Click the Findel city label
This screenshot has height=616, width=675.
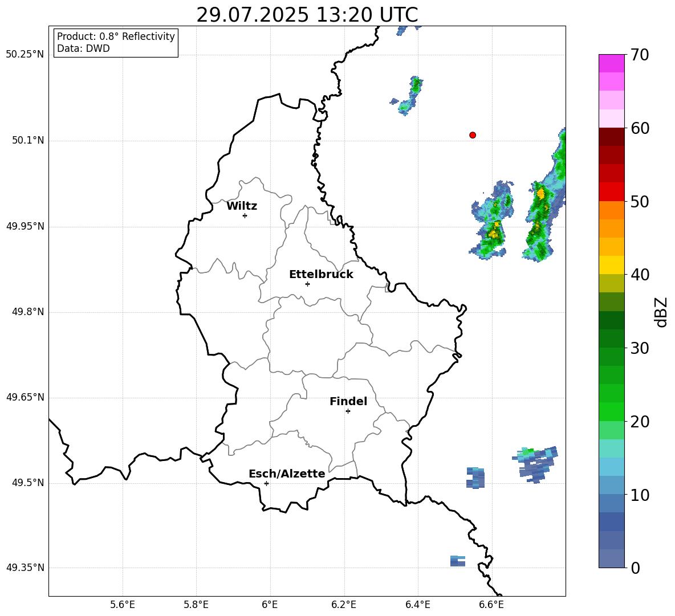[348, 401]
